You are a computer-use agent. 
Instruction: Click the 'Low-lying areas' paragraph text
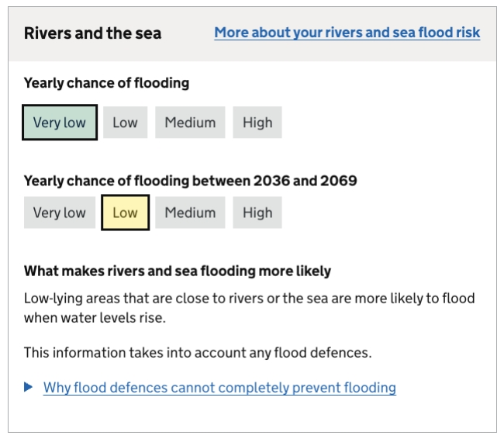point(248,299)
